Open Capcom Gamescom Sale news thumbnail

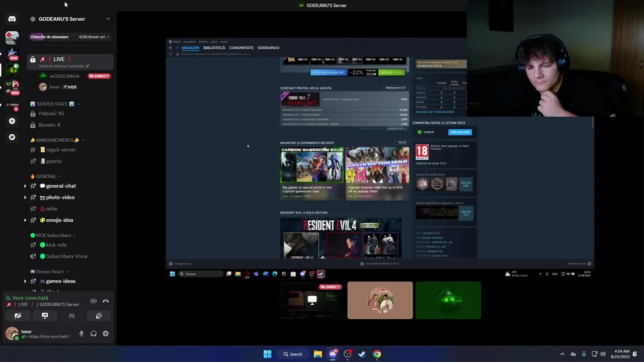point(312,164)
